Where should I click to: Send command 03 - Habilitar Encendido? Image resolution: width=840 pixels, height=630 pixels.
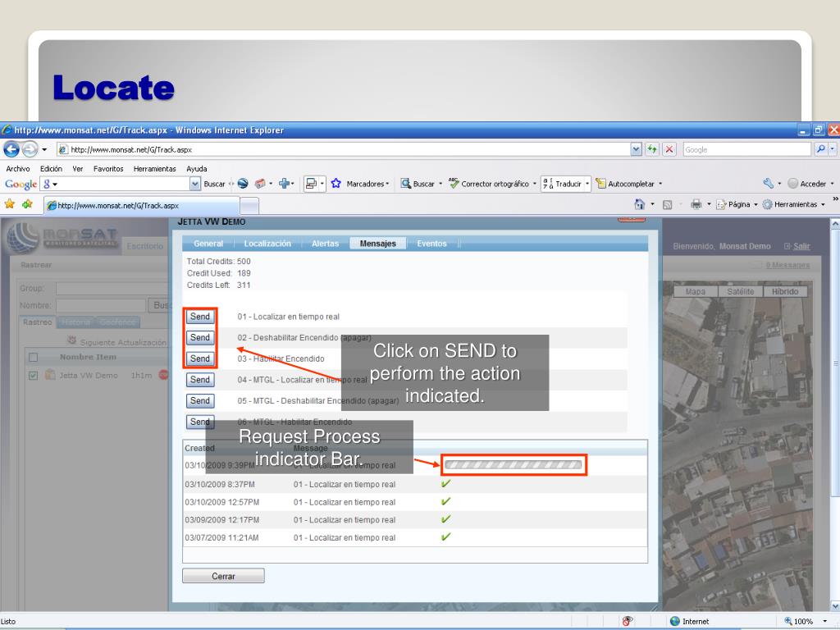[x=200, y=358]
